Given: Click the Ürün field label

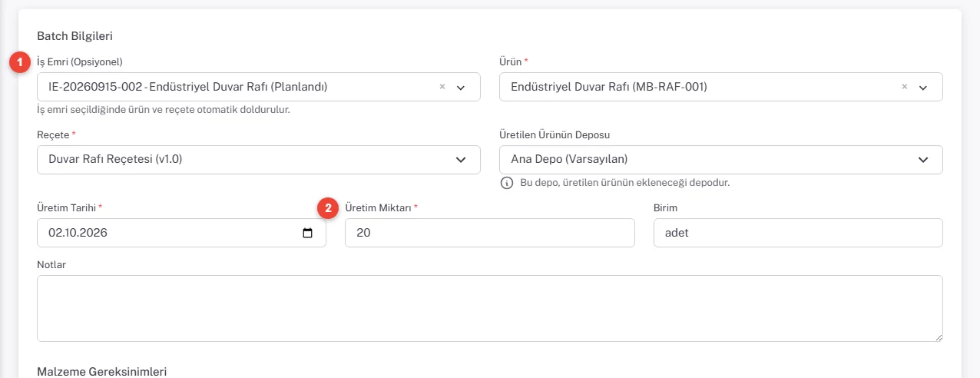Looking at the screenshot, I should tap(511, 61).
